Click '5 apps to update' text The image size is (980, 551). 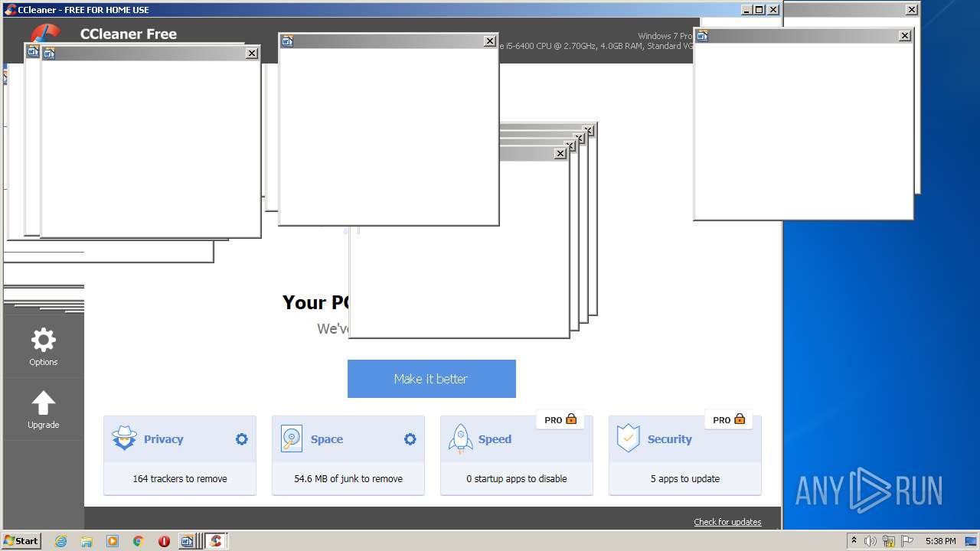685,479
